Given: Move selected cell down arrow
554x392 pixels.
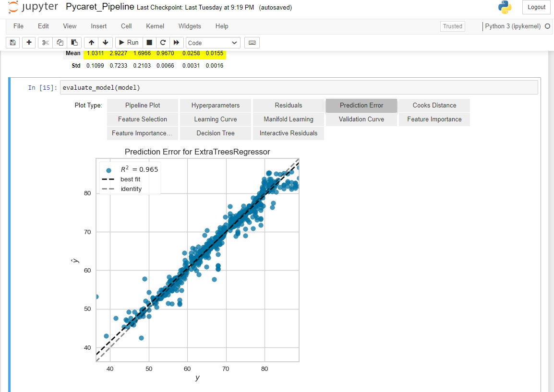Looking at the screenshot, I should [x=105, y=43].
